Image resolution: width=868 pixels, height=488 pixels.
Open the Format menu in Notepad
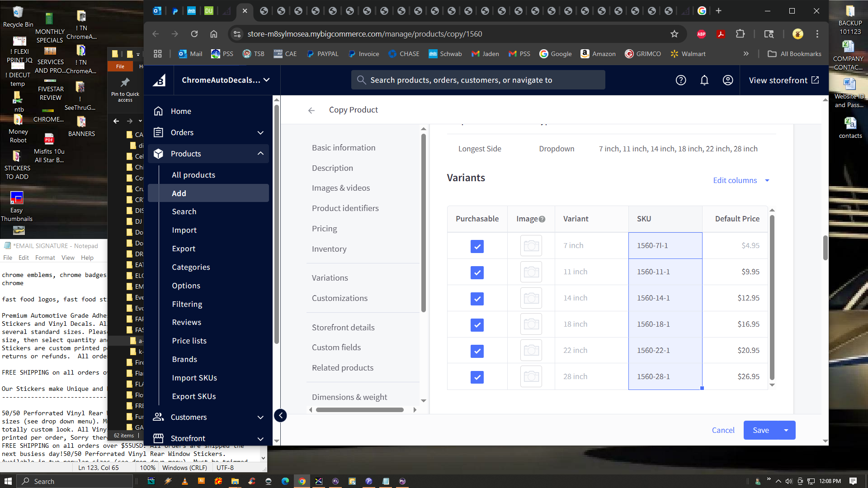click(x=45, y=258)
